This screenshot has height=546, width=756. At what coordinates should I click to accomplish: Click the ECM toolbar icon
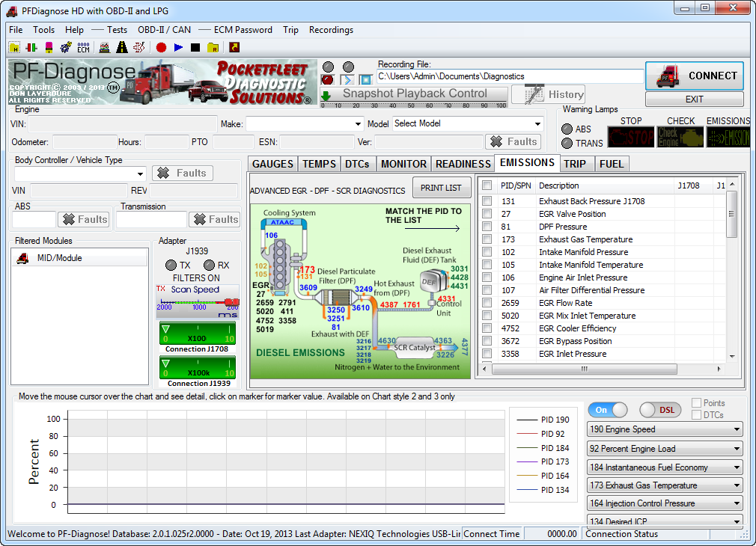pos(83,47)
